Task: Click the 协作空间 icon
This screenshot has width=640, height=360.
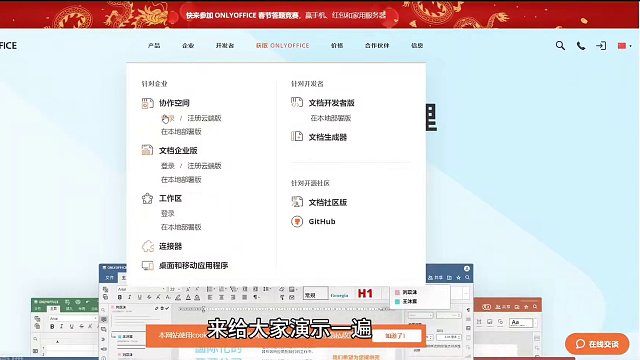Action: (147, 103)
